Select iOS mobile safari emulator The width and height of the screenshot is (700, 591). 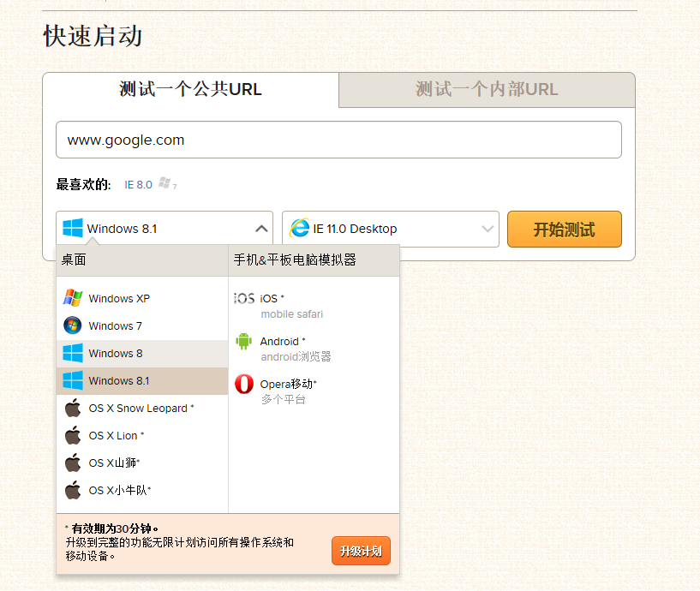click(x=314, y=306)
